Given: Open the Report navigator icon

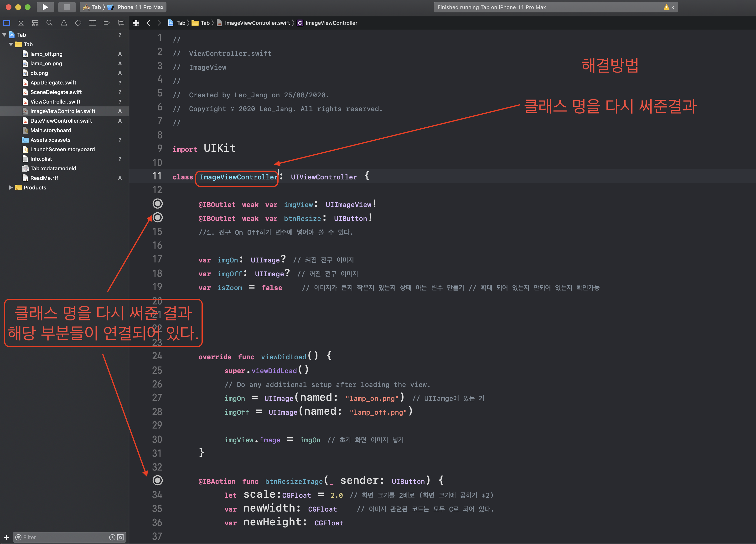Looking at the screenshot, I should (121, 23).
